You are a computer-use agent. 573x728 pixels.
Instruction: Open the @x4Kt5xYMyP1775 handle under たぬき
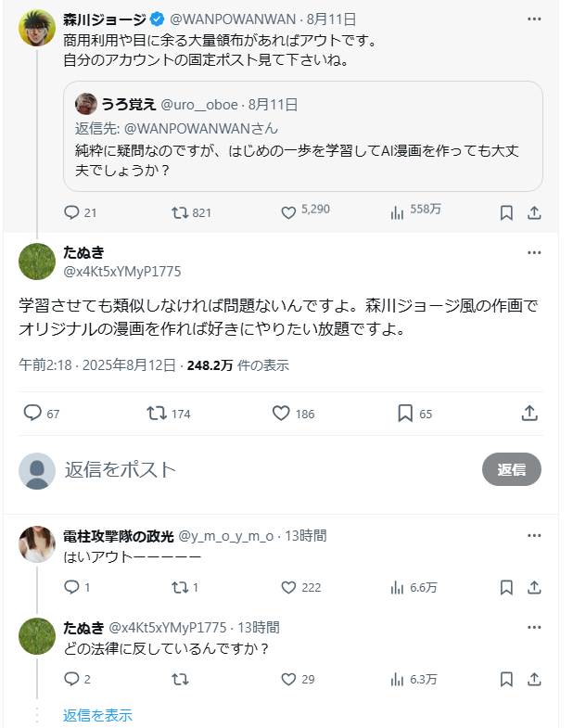[x=121, y=272]
